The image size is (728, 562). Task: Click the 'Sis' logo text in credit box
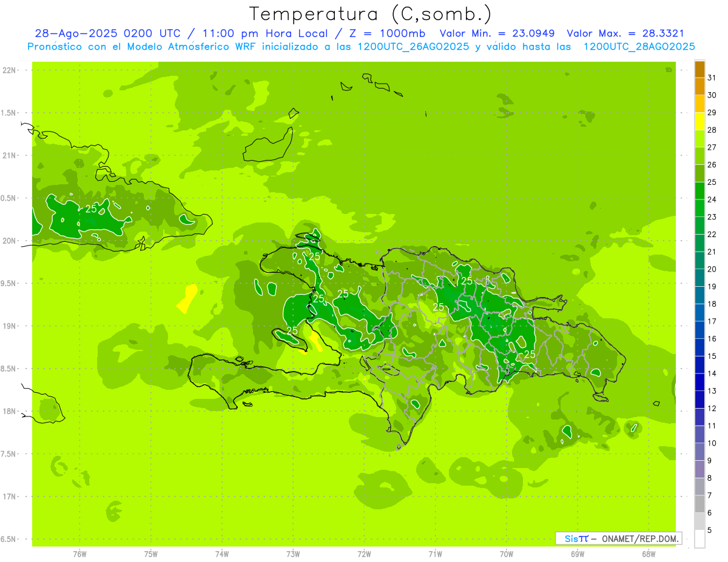pos(571,538)
